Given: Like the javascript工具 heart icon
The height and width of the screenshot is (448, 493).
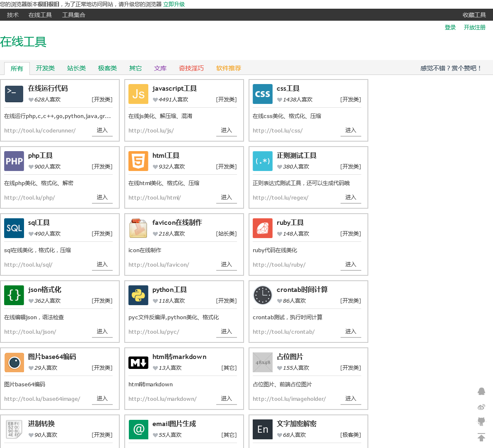Looking at the screenshot, I should [155, 100].
